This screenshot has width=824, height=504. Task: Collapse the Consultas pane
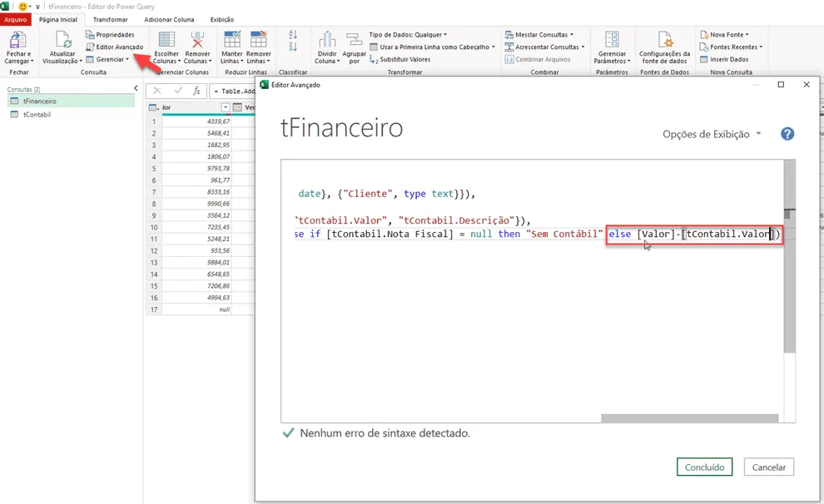[136, 88]
